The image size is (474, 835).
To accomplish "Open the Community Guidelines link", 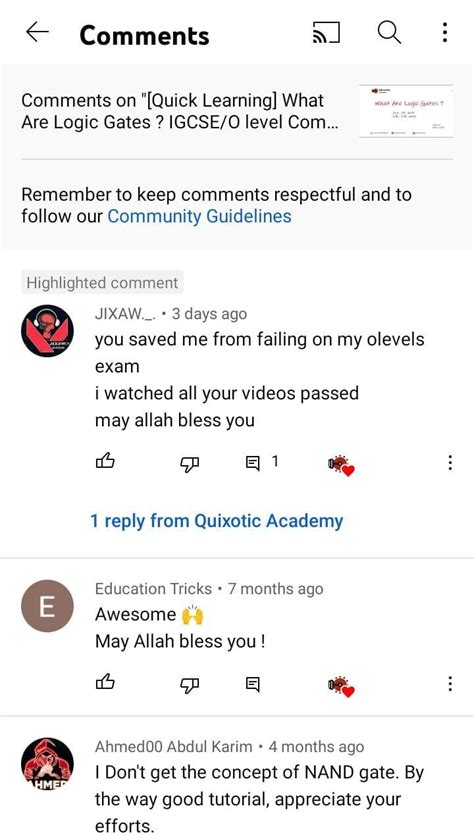I will pyautogui.click(x=199, y=217).
